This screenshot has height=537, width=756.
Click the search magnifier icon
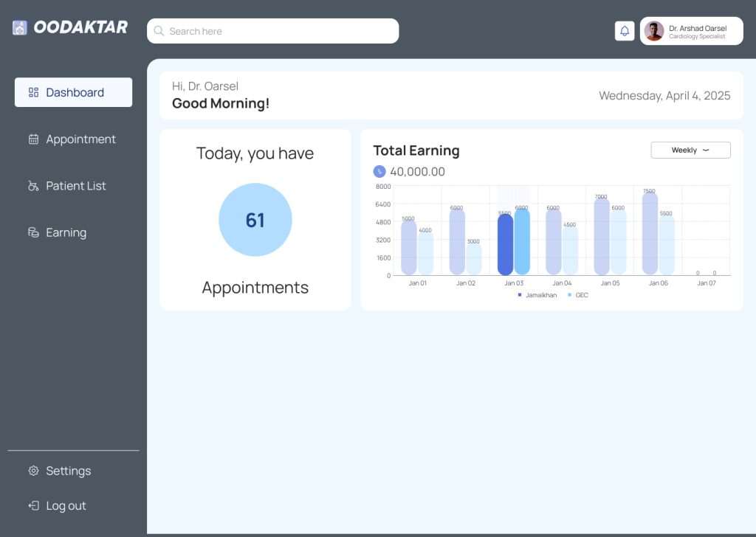pos(159,31)
